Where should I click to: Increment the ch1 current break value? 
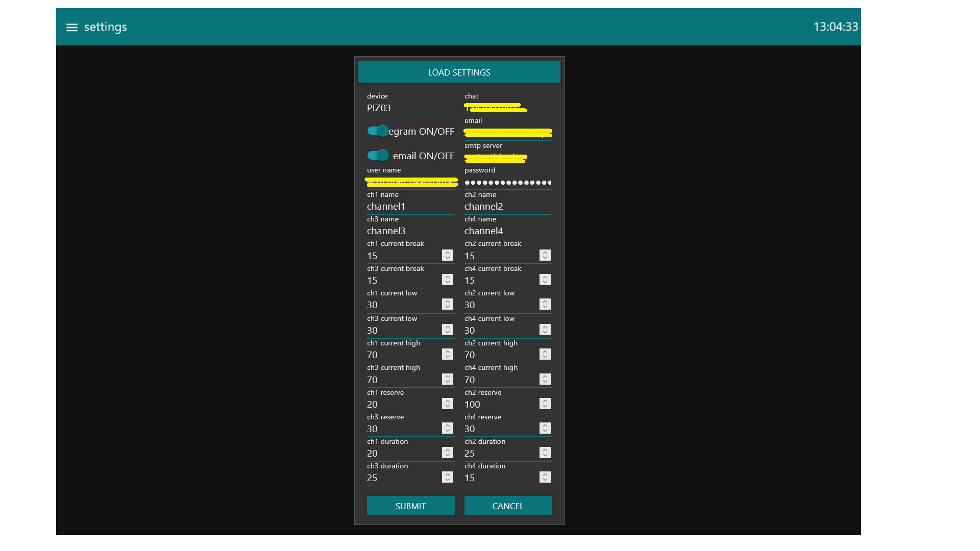[447, 252]
